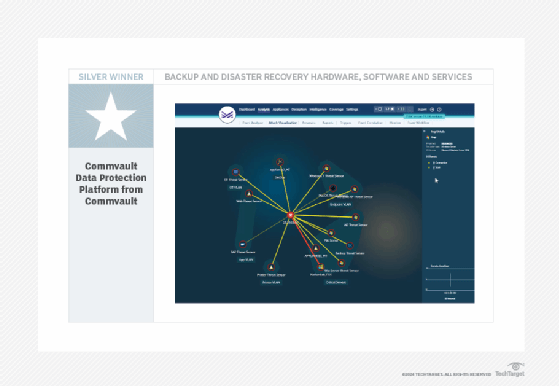559x386 pixels.
Task: Open the Dashboard menu
Action: point(247,109)
